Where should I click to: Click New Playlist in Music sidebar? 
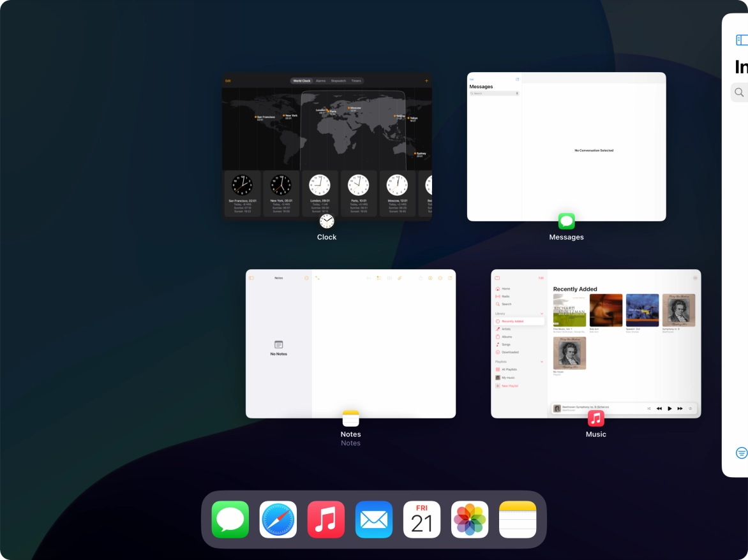[510, 386]
